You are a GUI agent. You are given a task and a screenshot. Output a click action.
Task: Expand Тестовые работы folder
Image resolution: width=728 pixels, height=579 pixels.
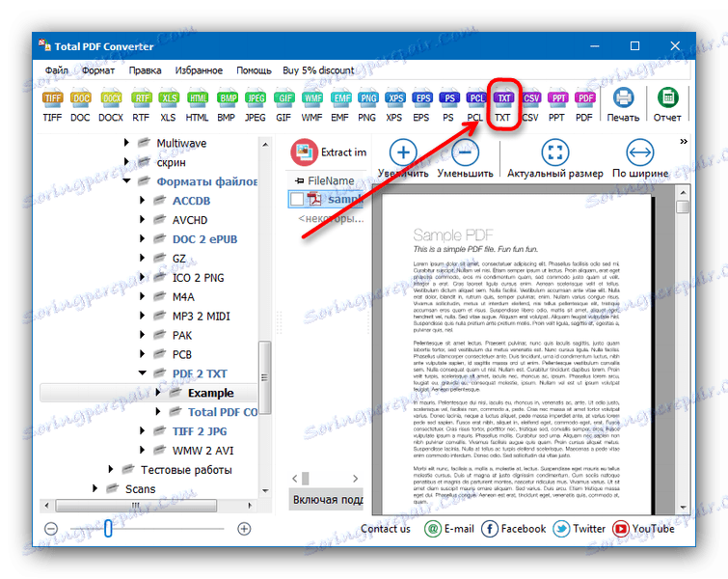(111, 469)
